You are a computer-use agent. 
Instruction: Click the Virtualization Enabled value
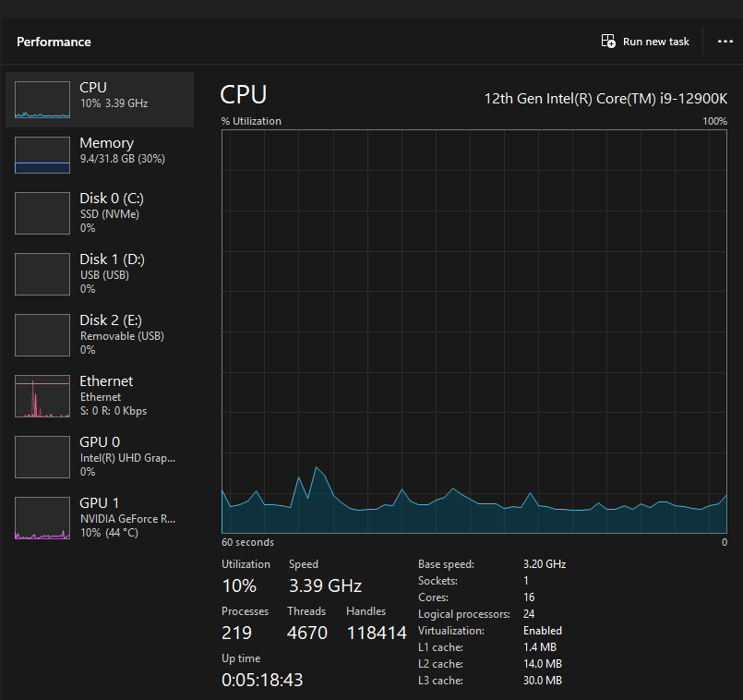coord(543,631)
